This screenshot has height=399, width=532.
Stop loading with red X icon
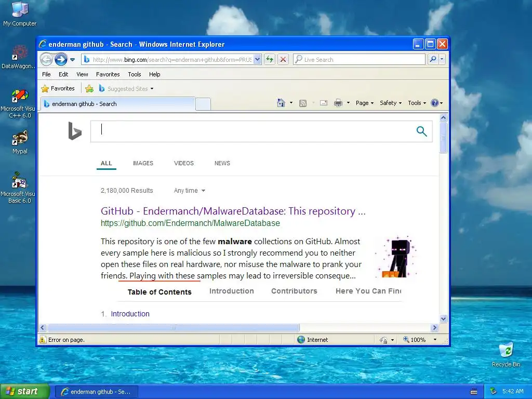(283, 59)
